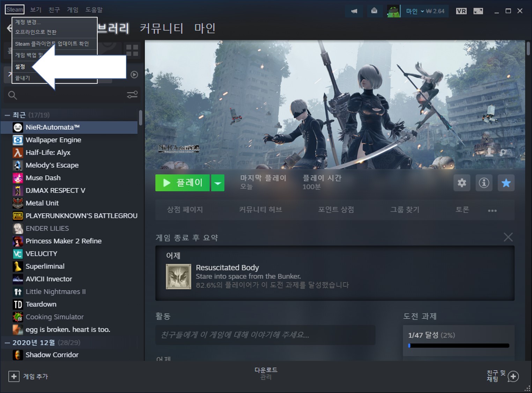The image size is (532, 393).
Task: Open advanced filter sliders icon
Action: pos(132,95)
